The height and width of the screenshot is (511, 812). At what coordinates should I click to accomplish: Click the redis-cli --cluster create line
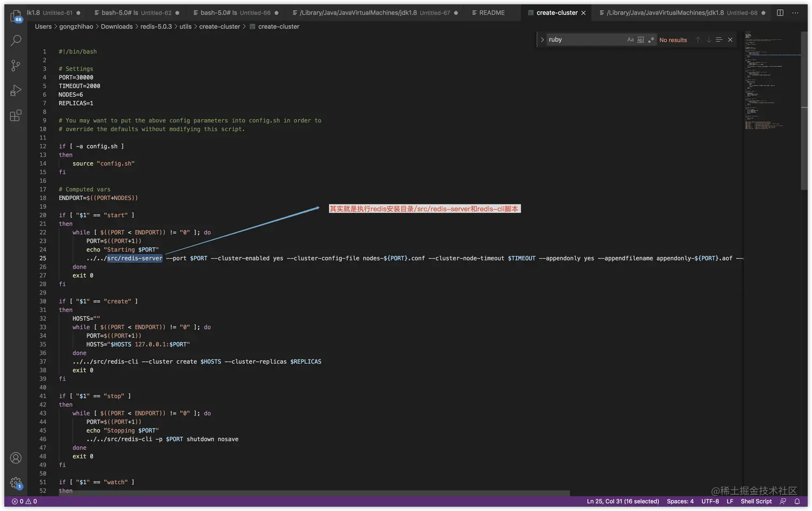pos(197,362)
